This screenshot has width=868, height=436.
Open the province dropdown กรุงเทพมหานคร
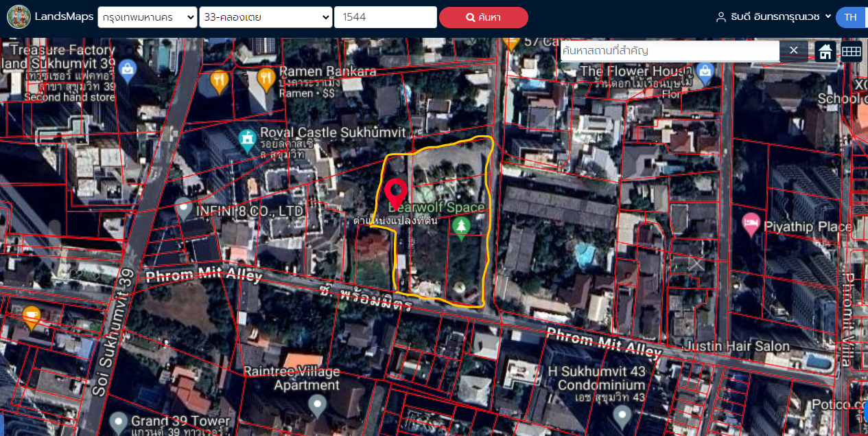tap(147, 17)
